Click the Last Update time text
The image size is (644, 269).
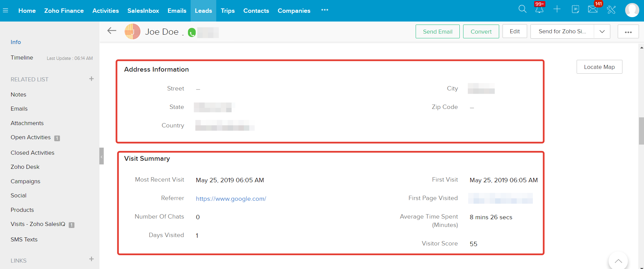click(70, 58)
